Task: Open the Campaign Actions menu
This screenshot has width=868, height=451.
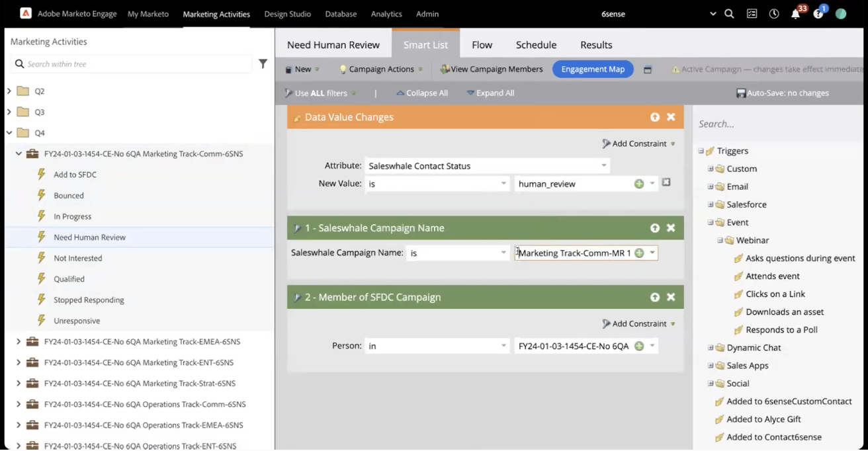Action: pos(381,69)
